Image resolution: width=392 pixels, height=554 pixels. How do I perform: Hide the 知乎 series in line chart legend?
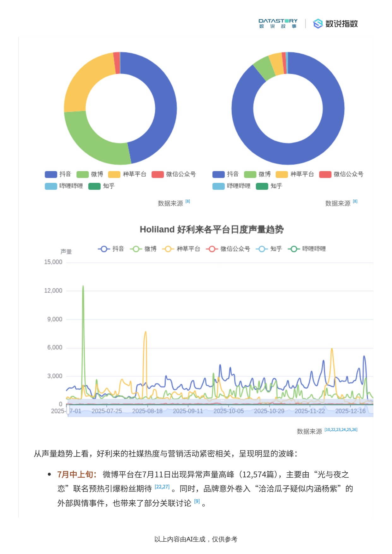click(269, 249)
